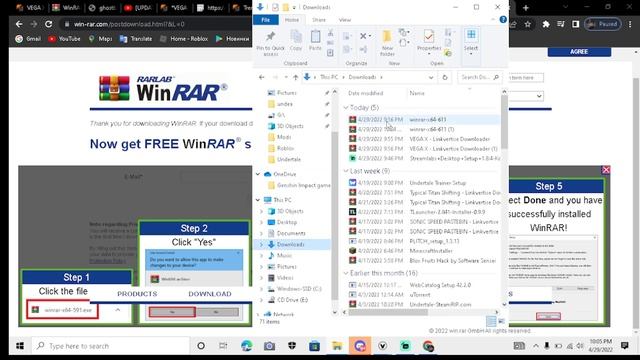Open Microsoft Edge from the taskbar

(246, 346)
